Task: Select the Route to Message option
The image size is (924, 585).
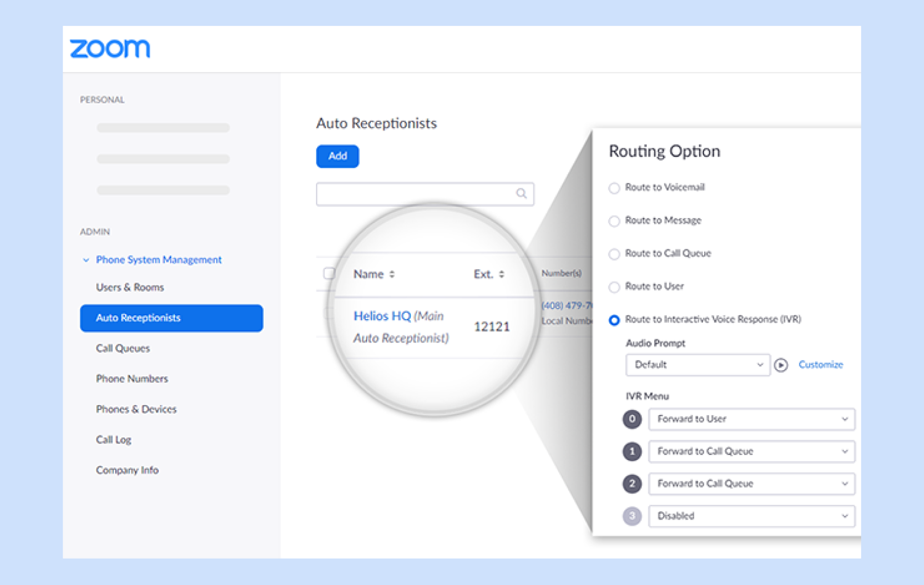Action: coord(614,221)
